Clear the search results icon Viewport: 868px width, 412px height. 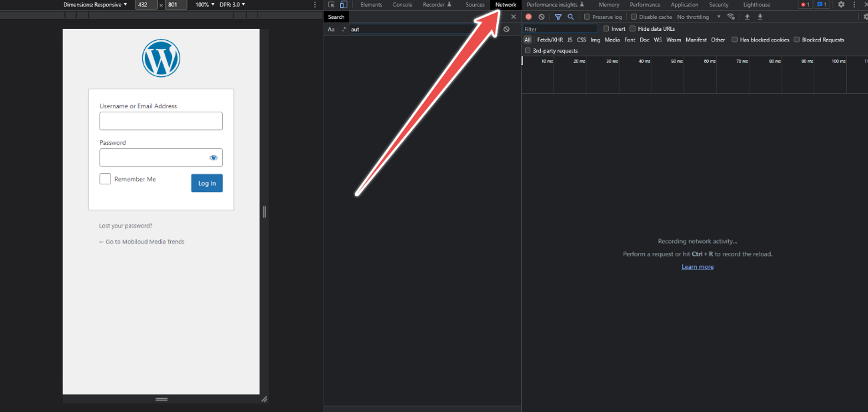point(506,30)
